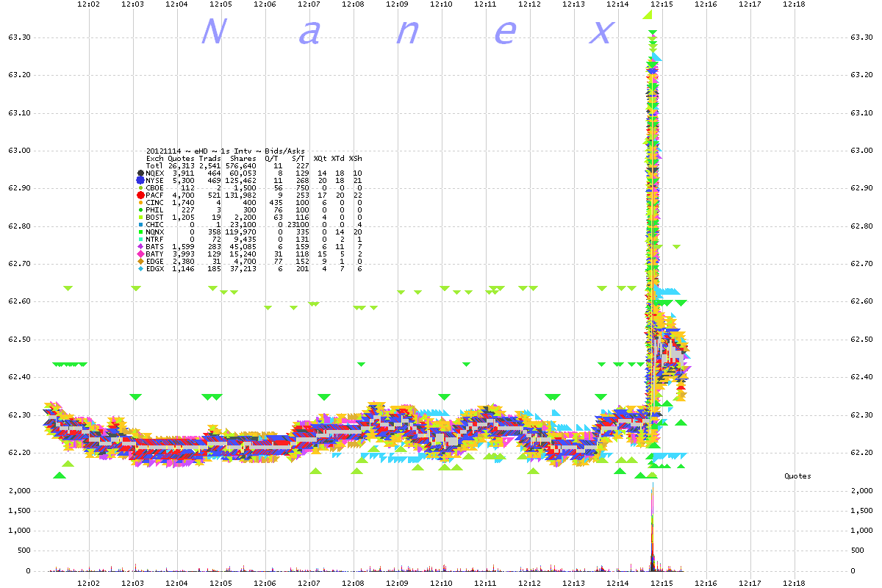The width and height of the screenshot is (882, 588).
Task: Click the 'CHIC' exchange name
Action: 155,224
